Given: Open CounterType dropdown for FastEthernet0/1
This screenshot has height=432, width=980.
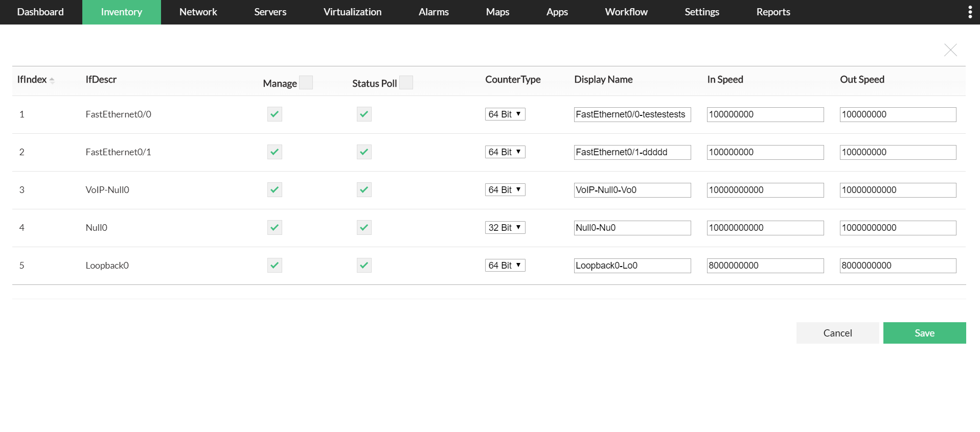Looking at the screenshot, I should pyautogui.click(x=505, y=152).
